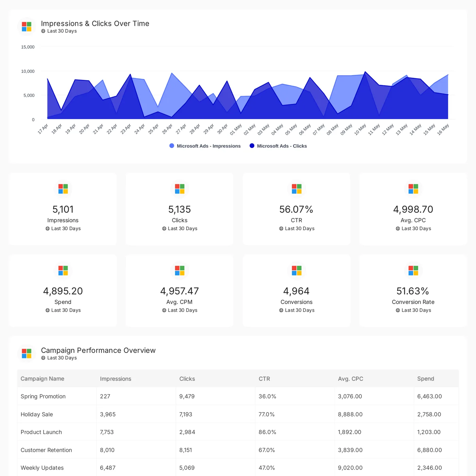Click the 4,895.20 Spend value
The image size is (476, 476).
point(63,291)
